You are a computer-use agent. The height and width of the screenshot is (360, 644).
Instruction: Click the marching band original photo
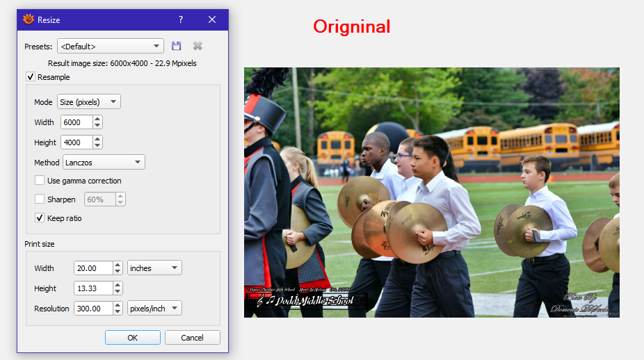point(432,192)
